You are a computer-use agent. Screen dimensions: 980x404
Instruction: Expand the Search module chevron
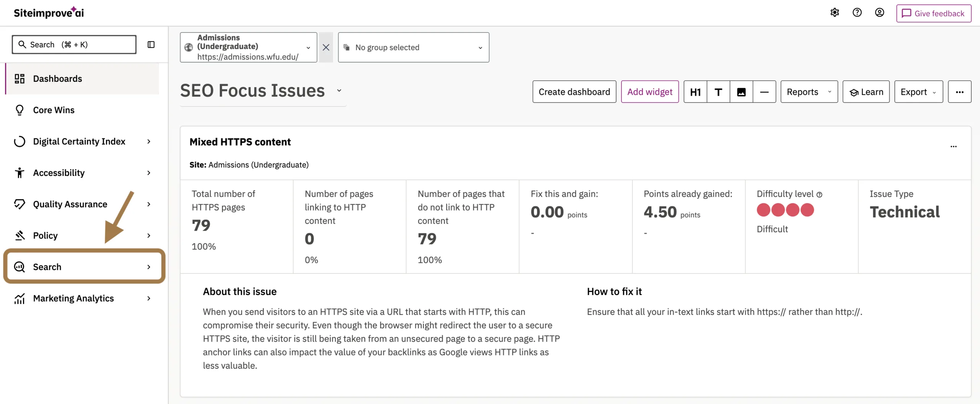click(x=149, y=267)
